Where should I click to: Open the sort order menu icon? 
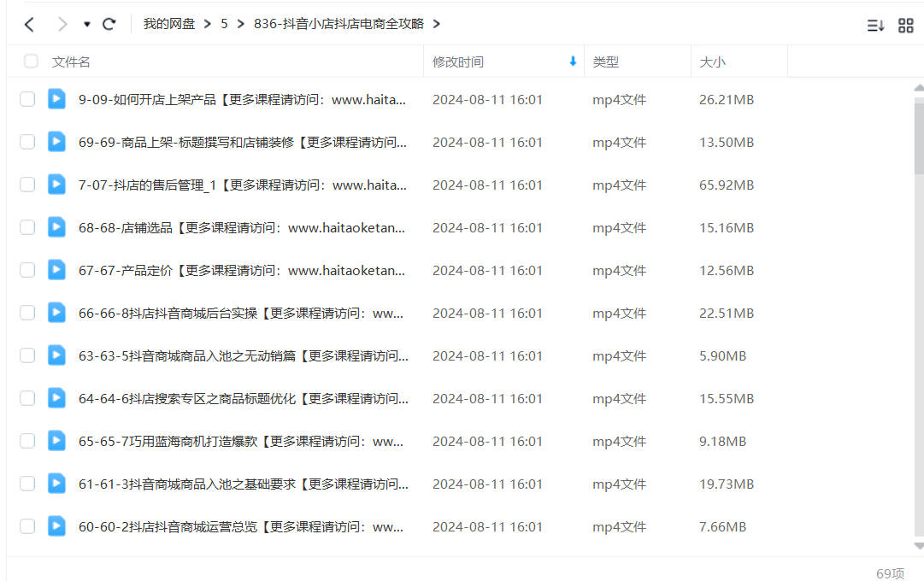875,26
